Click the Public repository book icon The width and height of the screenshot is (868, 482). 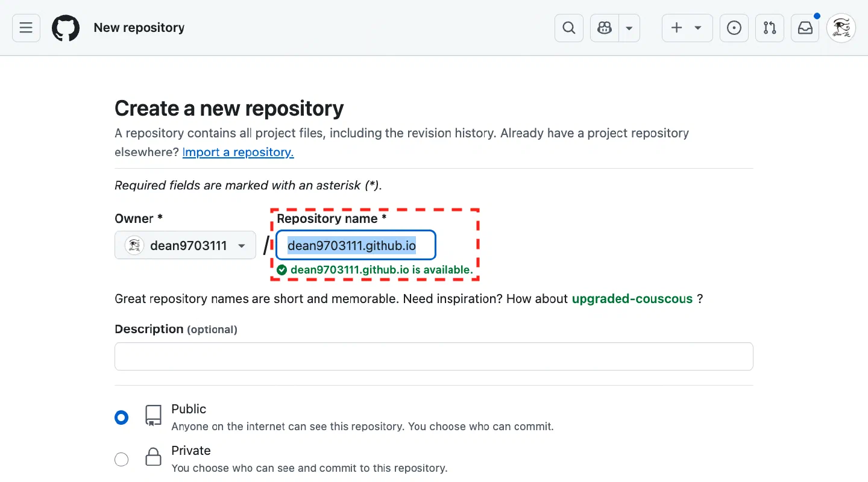(154, 416)
